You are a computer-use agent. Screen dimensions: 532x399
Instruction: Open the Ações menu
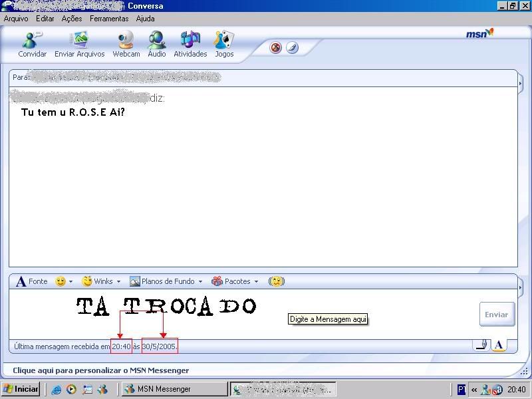click(72, 19)
